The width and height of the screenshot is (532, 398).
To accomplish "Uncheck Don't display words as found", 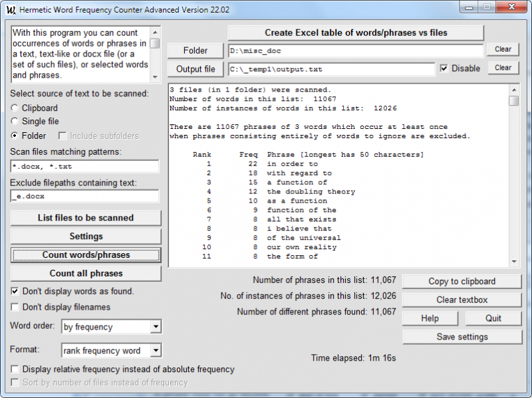I will tap(15, 291).
